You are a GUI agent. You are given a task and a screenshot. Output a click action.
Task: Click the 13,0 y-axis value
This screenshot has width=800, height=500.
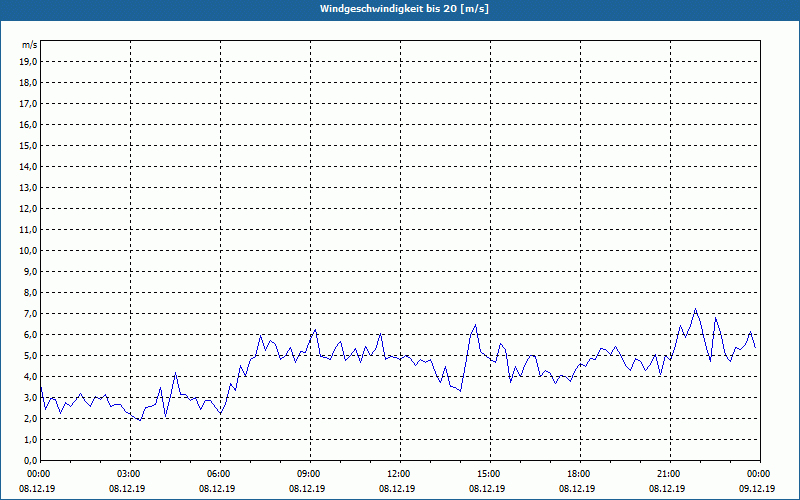[x=29, y=187]
